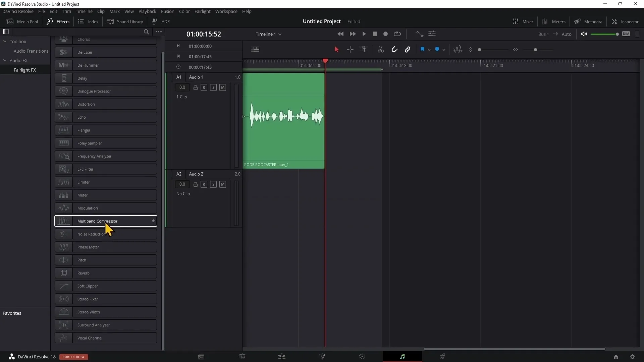Click the RODE PODCASTER audio clip
Image resolution: width=644 pixels, height=362 pixels.
coord(284,119)
